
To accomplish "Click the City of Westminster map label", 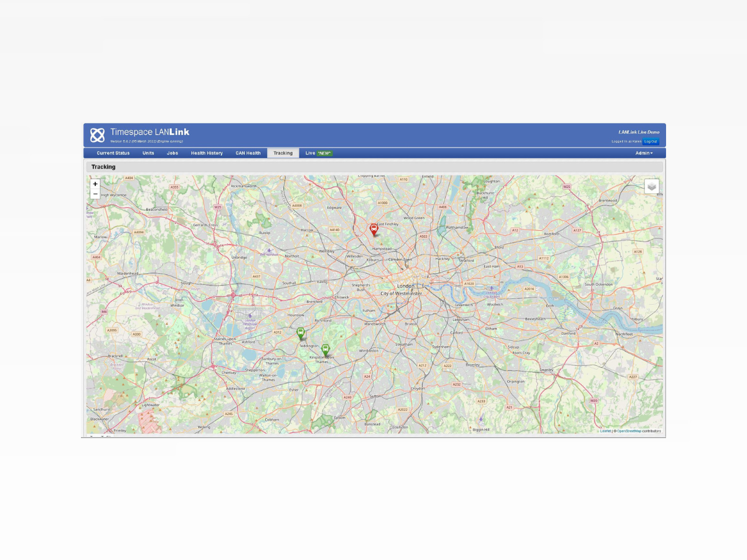I will 401,293.
